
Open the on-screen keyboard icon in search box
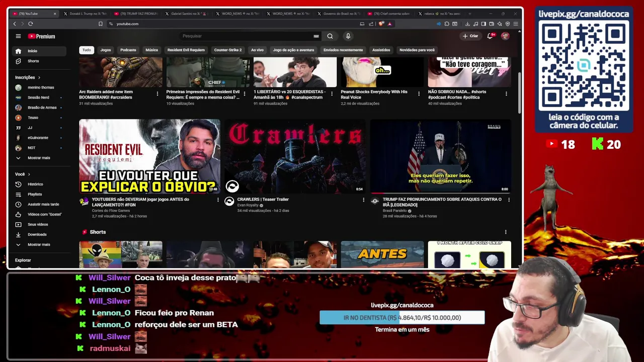(x=316, y=36)
